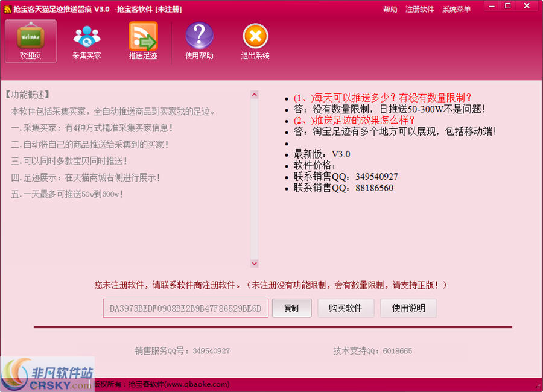Maximize the application window
This screenshot has height=392, width=543.
pos(508,6)
